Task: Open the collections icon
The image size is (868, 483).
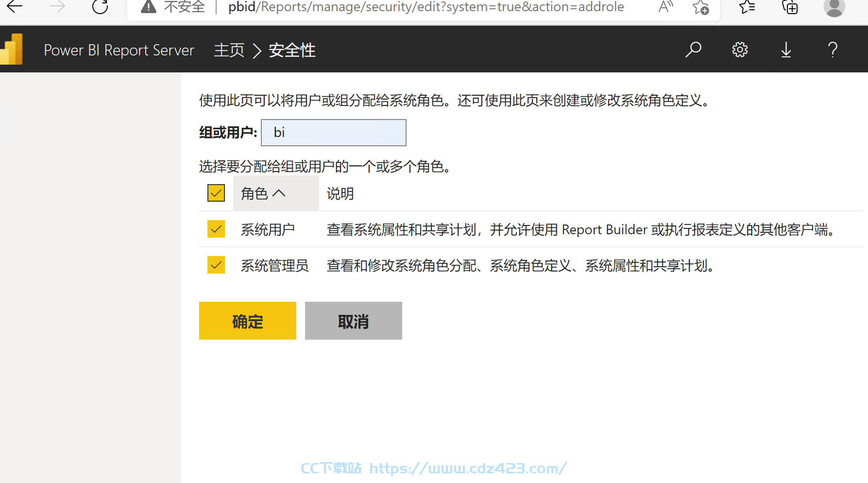Action: click(790, 7)
